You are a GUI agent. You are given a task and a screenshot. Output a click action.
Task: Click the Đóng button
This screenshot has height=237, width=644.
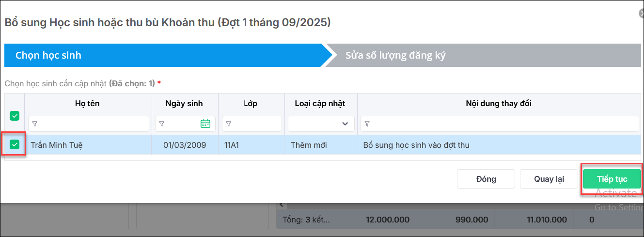(486, 179)
